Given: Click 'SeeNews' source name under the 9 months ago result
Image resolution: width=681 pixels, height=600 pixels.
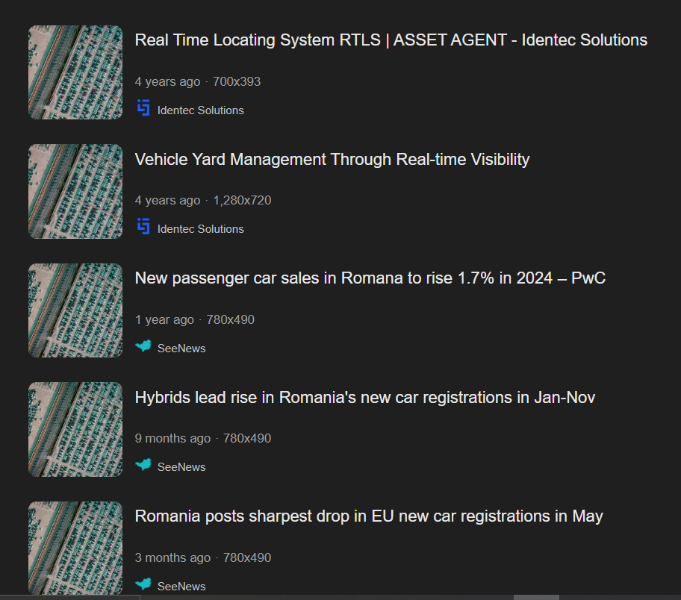Looking at the screenshot, I should (x=181, y=467).
